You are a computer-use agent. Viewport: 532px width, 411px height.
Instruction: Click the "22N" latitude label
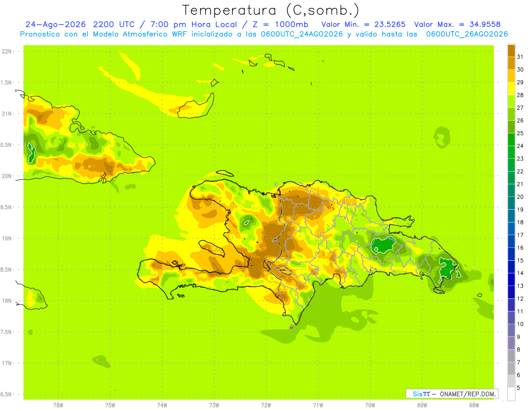point(7,51)
